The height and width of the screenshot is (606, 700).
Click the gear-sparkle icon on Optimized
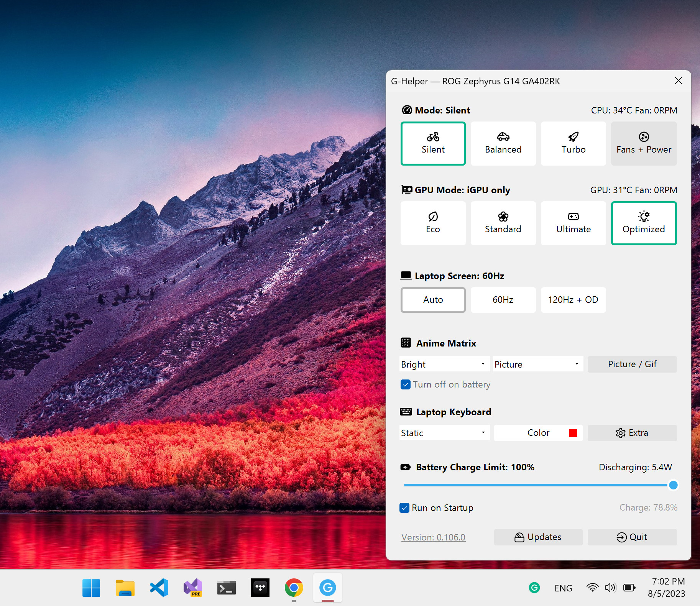pyautogui.click(x=644, y=216)
